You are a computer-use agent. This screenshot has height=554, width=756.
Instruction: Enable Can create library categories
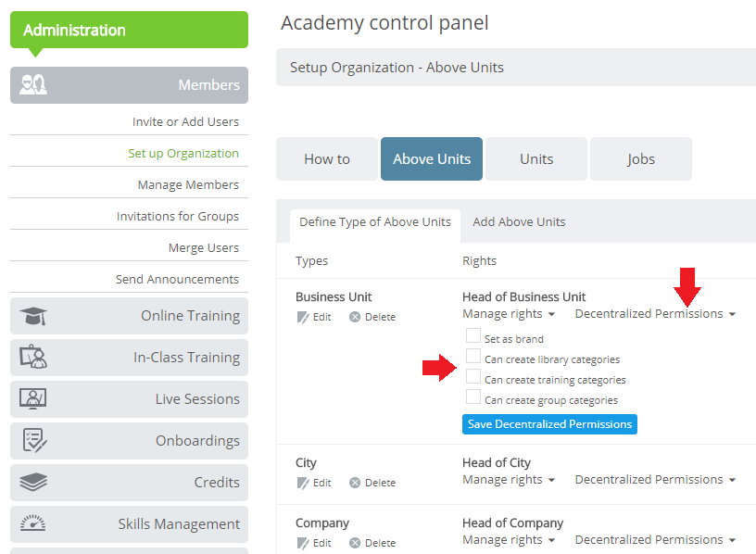(473, 356)
